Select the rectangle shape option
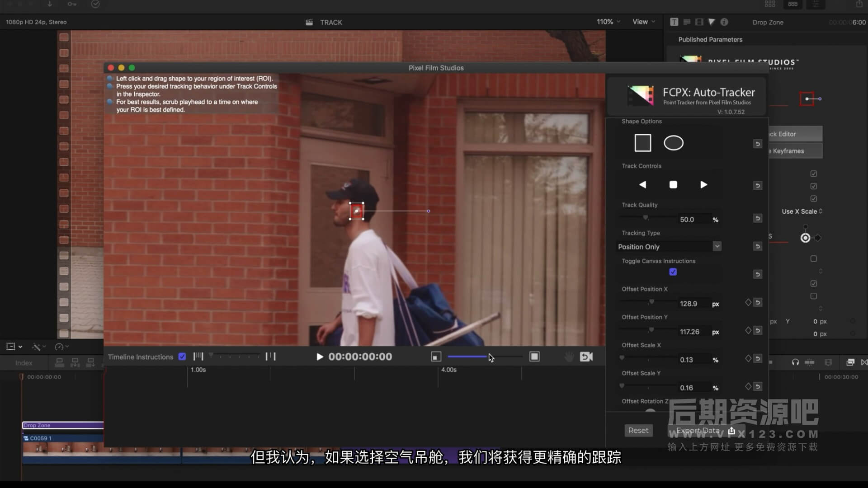 (x=642, y=143)
